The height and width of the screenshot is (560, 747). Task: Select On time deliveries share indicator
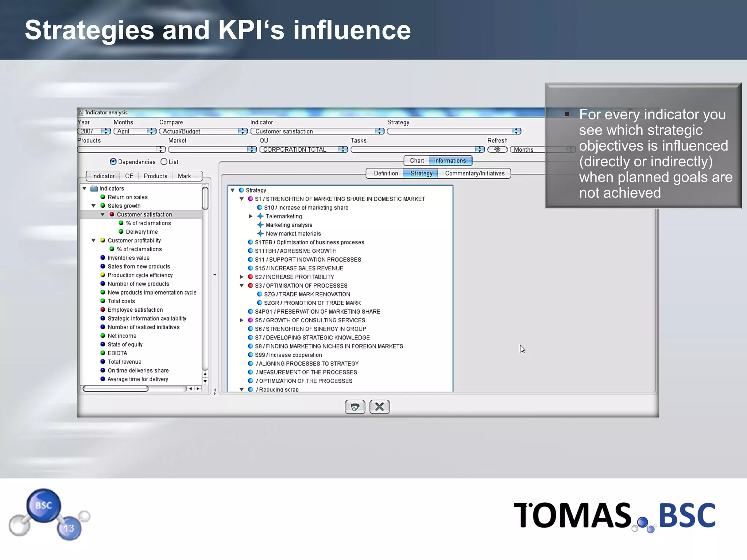tap(138, 370)
